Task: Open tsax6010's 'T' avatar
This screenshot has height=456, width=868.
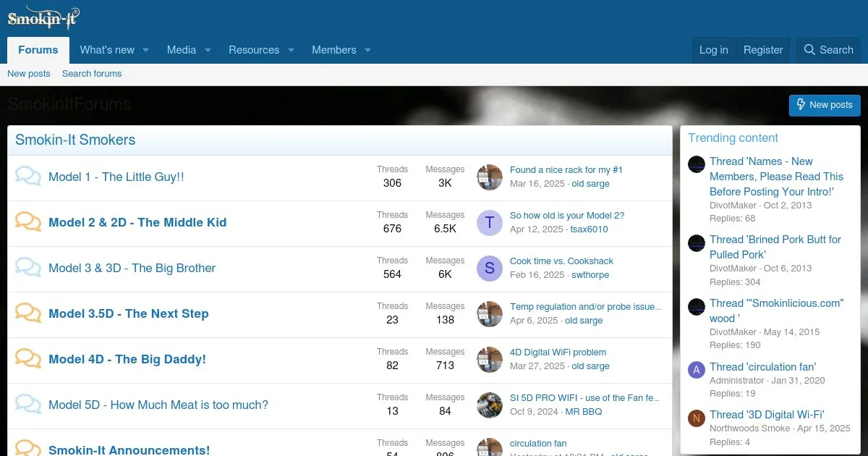Action: 490,222
